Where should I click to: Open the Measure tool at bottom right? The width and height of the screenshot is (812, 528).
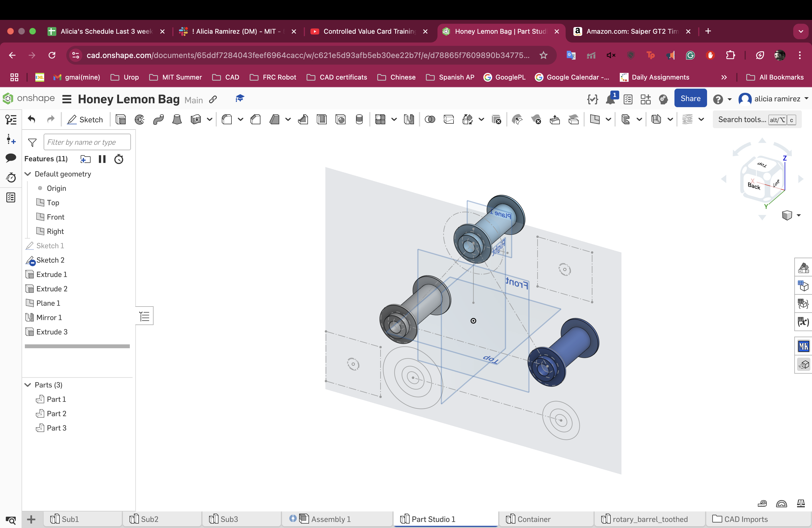pos(762,503)
